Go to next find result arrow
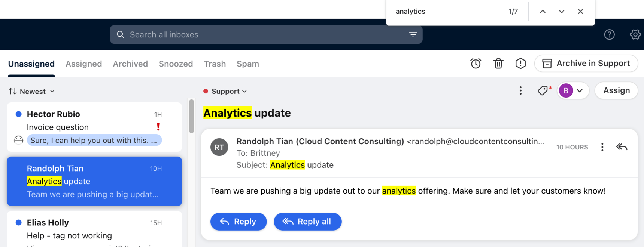The height and width of the screenshot is (247, 644). pyautogui.click(x=561, y=12)
